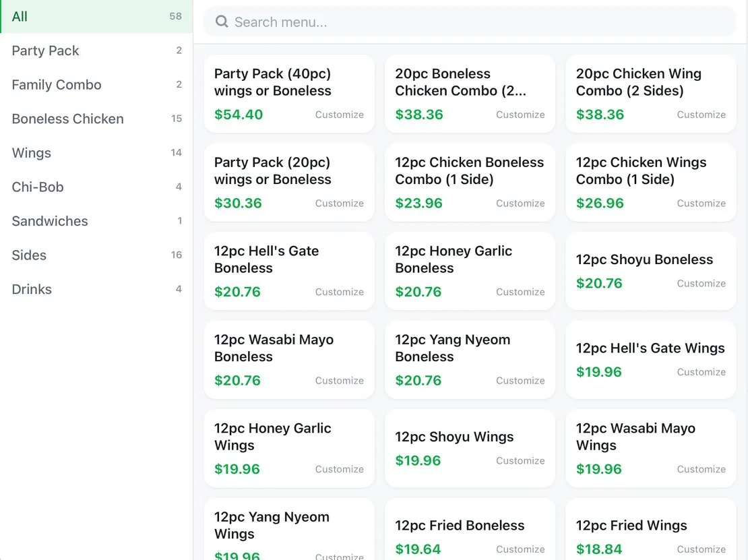
Task: Click the 12pc Fried Boneless title
Action: pos(460,526)
